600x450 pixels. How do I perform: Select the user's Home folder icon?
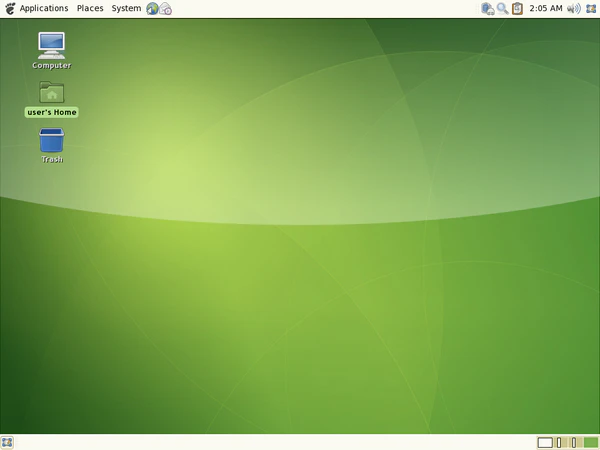coord(51,92)
